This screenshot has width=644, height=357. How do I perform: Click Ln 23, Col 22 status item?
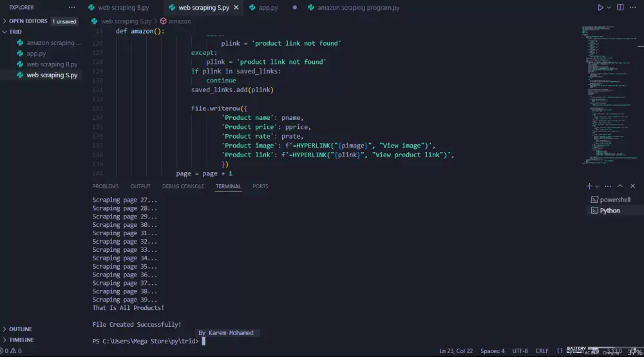[x=456, y=351]
